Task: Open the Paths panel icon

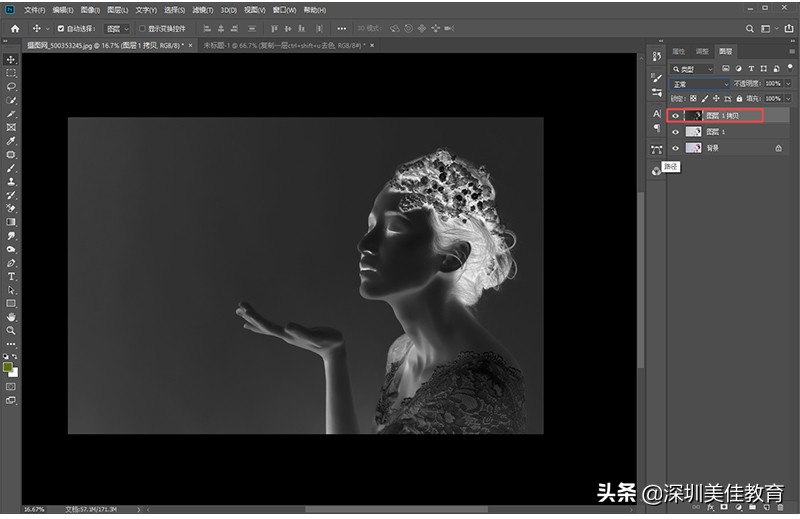Action: click(x=657, y=150)
